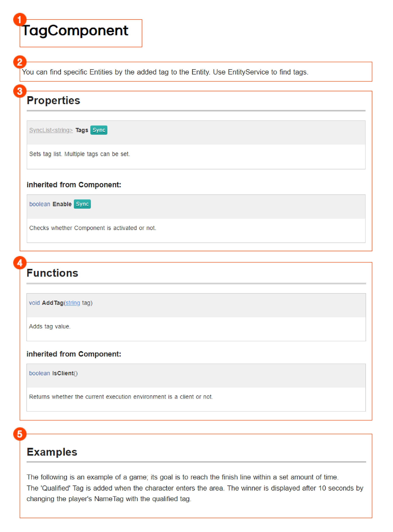
Task: Click the orange number 1 marker badge
Action: pos(20,20)
